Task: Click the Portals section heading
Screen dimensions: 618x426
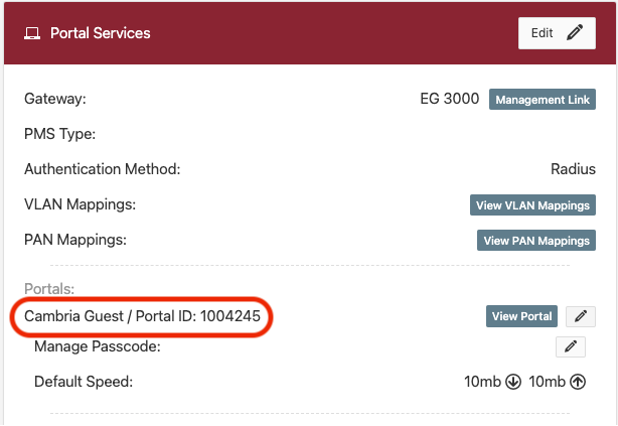Action: 47,288
